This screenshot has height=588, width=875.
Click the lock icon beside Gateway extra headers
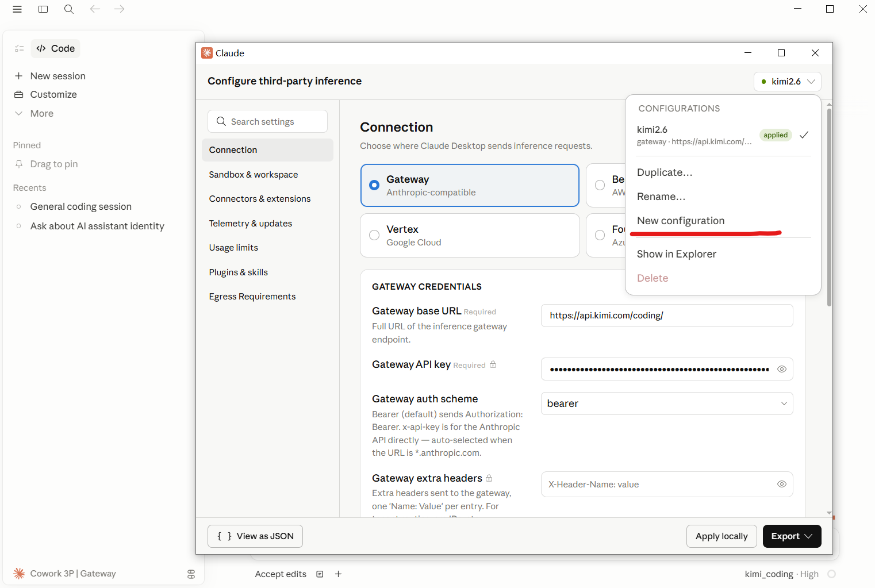[489, 478]
